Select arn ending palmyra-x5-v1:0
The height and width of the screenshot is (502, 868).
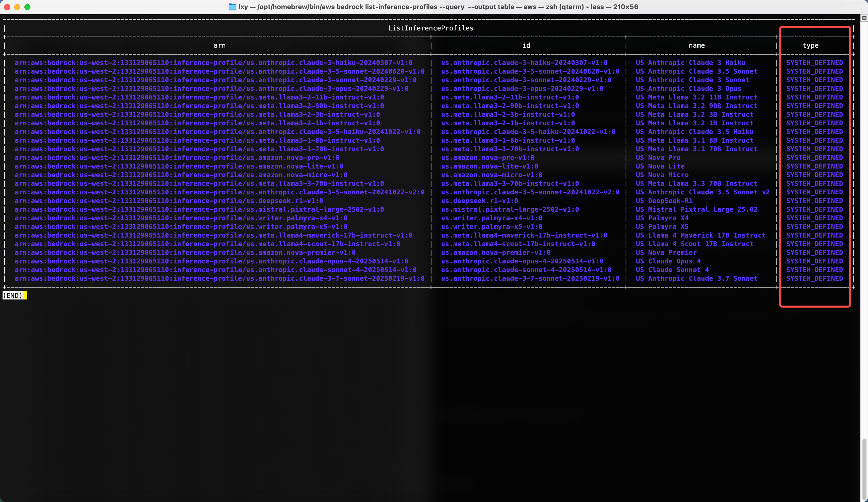[181, 227]
